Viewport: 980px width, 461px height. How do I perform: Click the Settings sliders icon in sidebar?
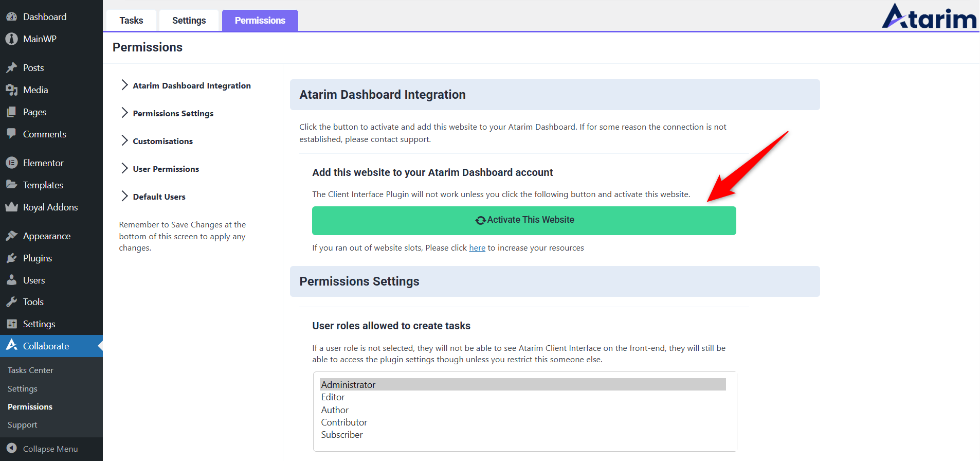pyautogui.click(x=11, y=324)
